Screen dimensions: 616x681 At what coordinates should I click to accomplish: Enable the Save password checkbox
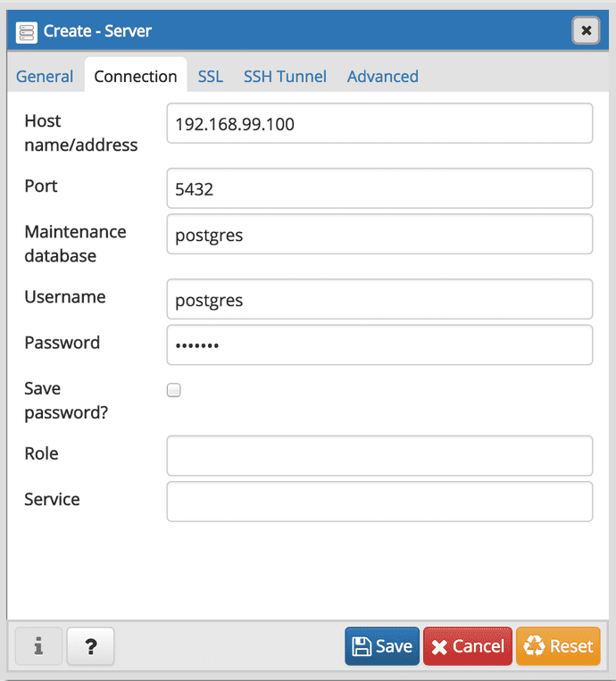(174, 390)
